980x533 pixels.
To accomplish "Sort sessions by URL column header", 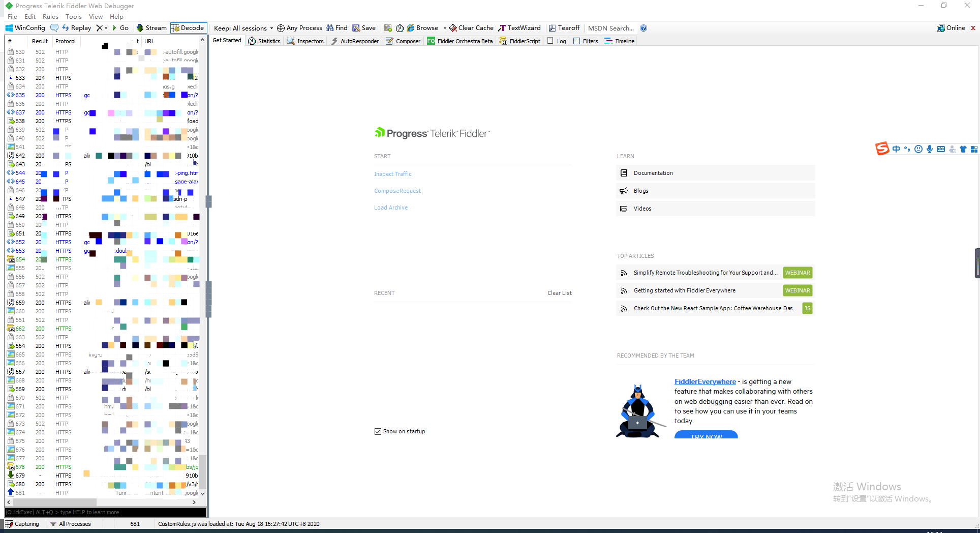I will (x=149, y=41).
